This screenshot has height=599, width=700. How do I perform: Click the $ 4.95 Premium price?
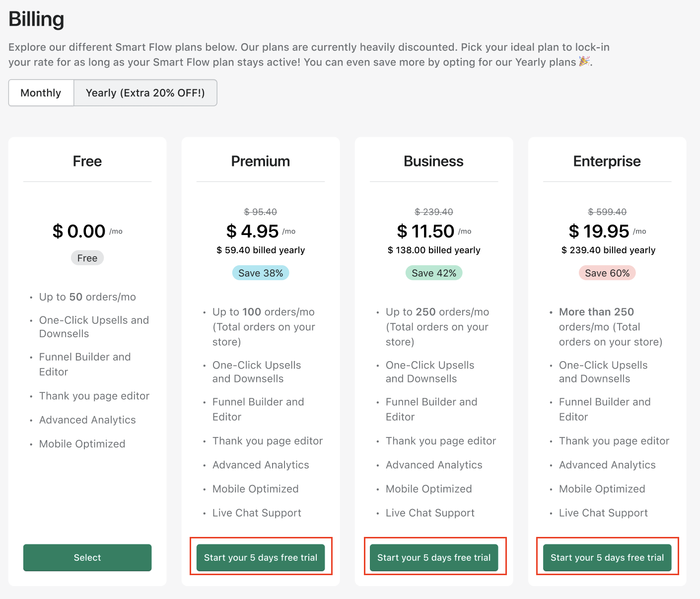coord(253,231)
